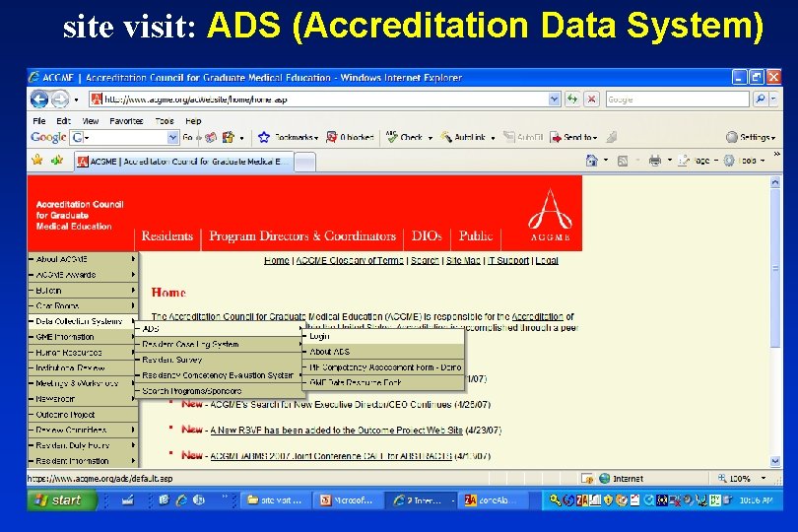Click Program Directors & Coordinators banner link

click(302, 235)
